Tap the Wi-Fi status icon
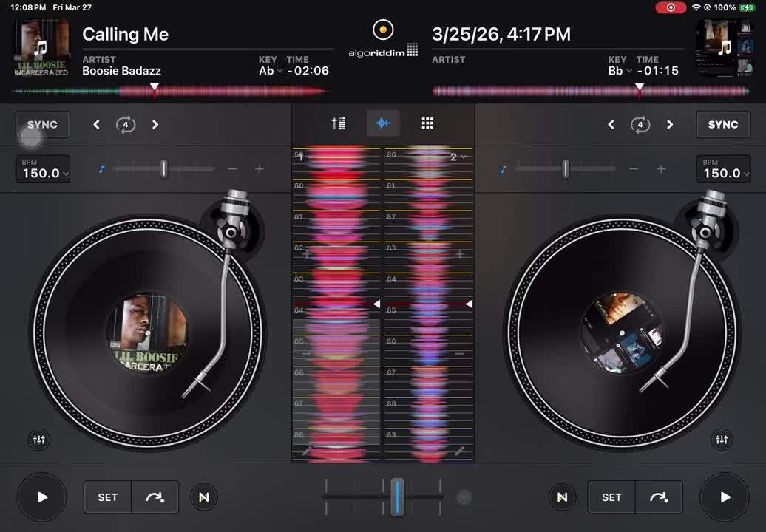 tap(696, 7)
